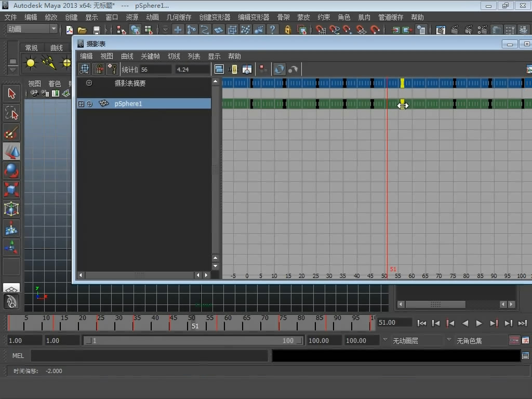Open the 创建变形器 main menu

(x=215, y=17)
